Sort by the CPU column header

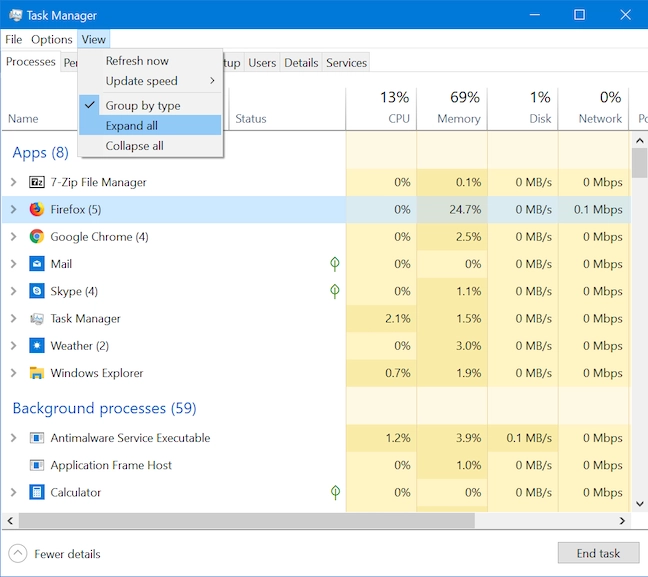[x=381, y=109]
